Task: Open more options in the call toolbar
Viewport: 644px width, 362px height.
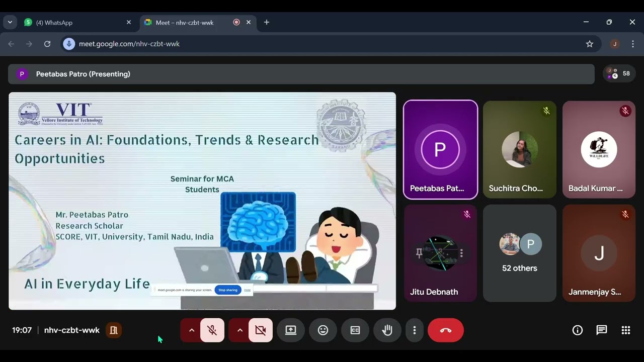Action: point(415,330)
